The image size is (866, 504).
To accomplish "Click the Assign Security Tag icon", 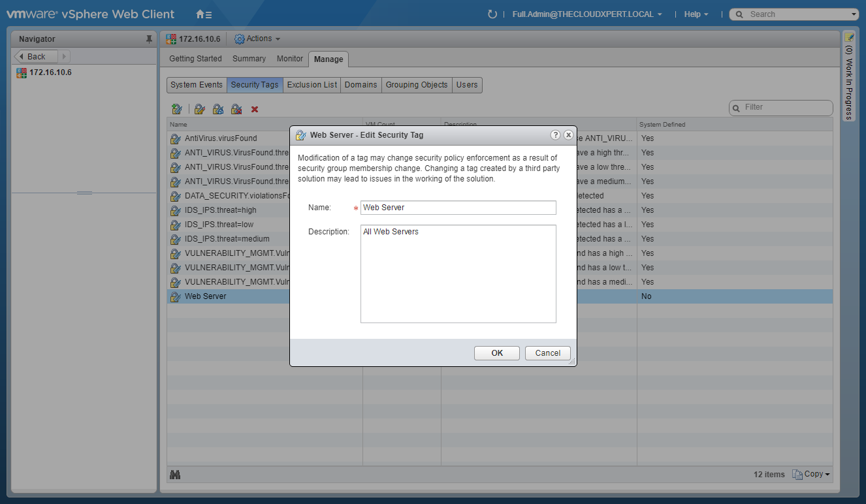I will [218, 109].
